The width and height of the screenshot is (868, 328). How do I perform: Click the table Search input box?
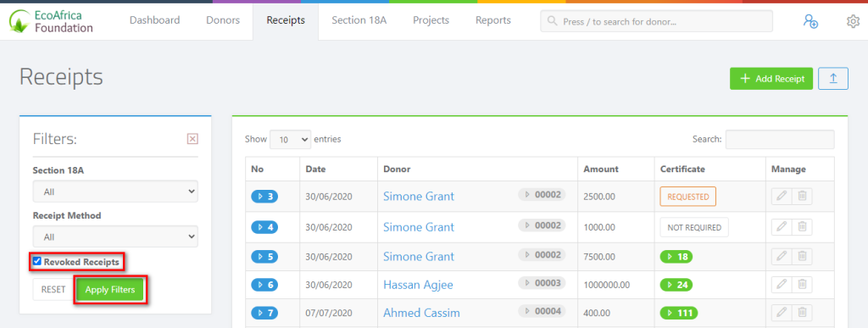click(x=780, y=139)
